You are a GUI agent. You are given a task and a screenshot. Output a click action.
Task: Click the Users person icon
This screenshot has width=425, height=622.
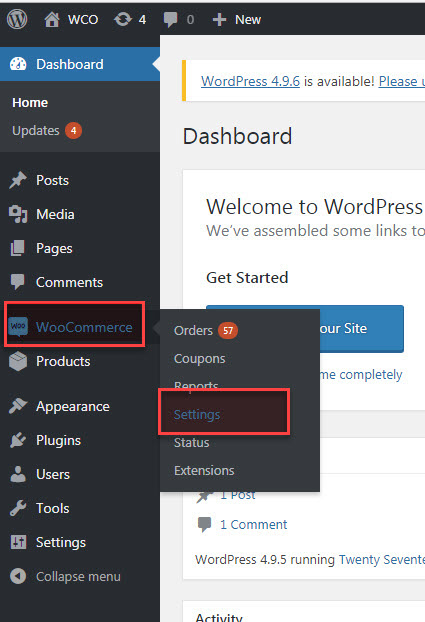point(18,474)
